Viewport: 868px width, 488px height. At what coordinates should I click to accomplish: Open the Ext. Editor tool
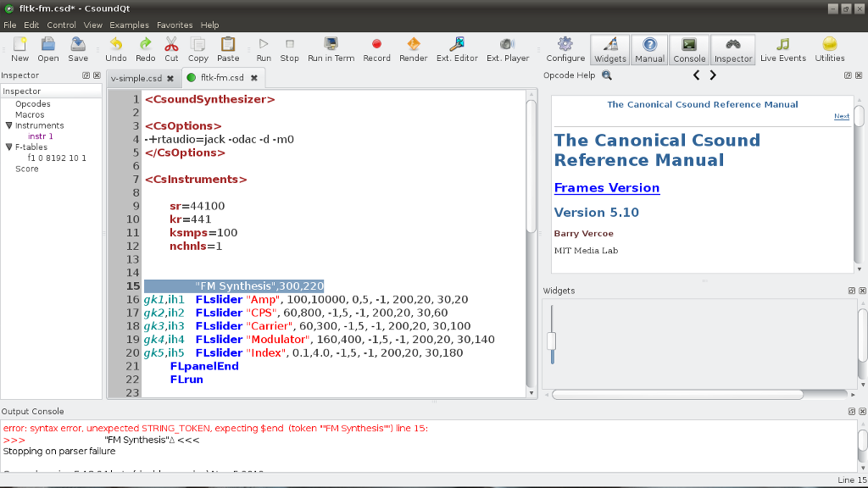coord(457,49)
